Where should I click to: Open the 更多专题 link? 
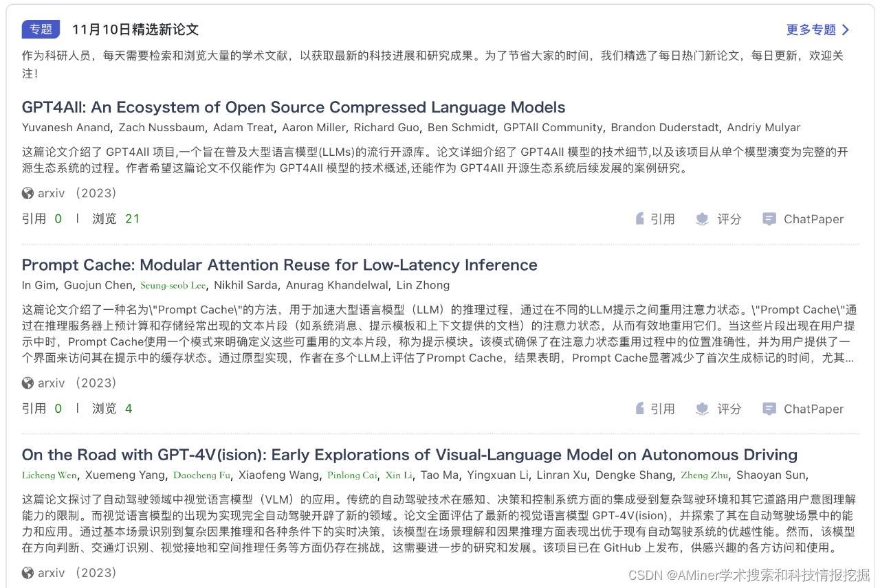(811, 30)
